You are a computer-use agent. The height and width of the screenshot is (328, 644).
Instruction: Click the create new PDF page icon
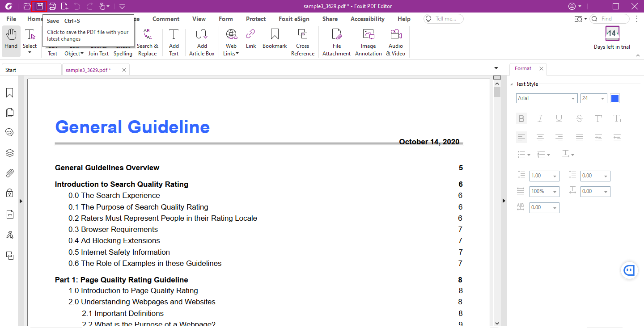65,6
